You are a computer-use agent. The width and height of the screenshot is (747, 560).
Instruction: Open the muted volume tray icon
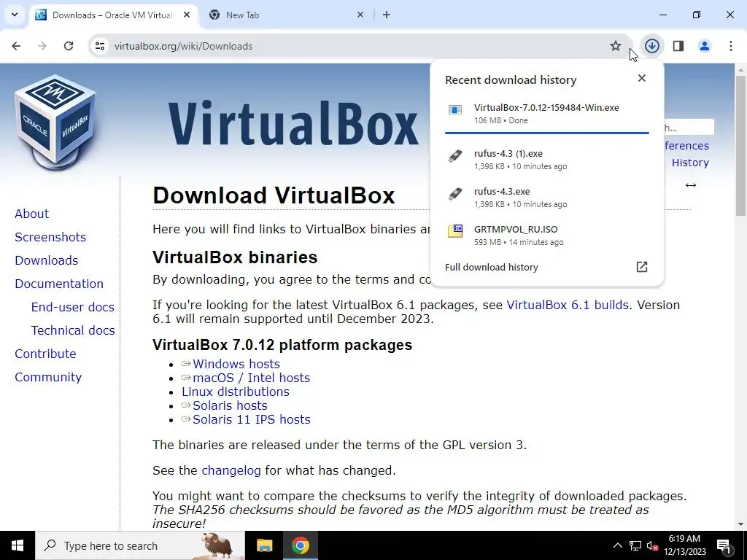(653, 545)
